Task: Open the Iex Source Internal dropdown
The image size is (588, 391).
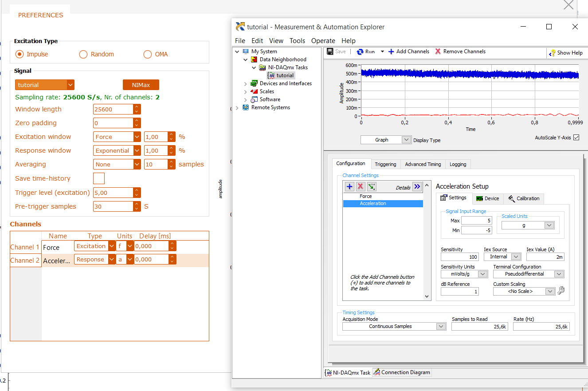Action: coord(516,257)
